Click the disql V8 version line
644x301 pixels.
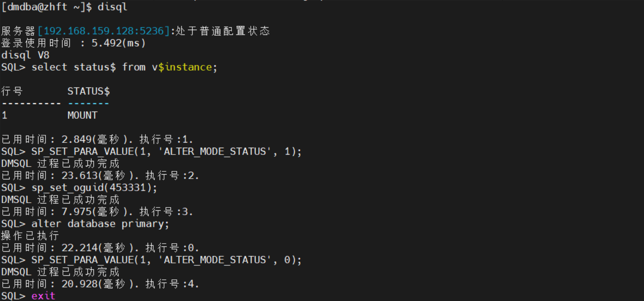[25, 55]
